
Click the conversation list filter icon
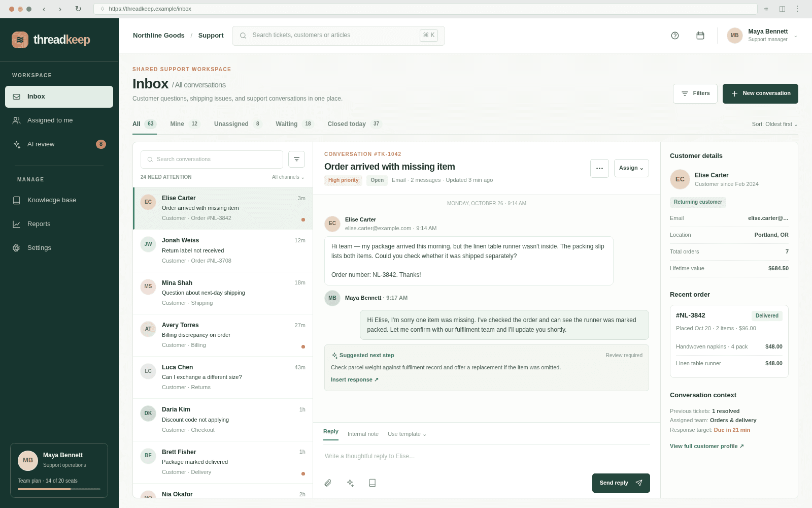click(x=296, y=160)
